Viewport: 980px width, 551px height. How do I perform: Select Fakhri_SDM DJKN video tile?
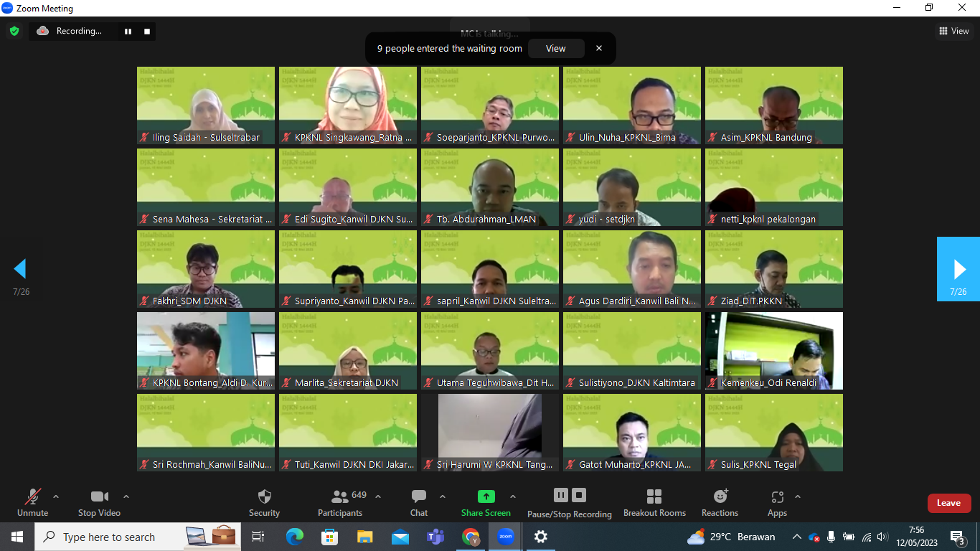click(206, 268)
